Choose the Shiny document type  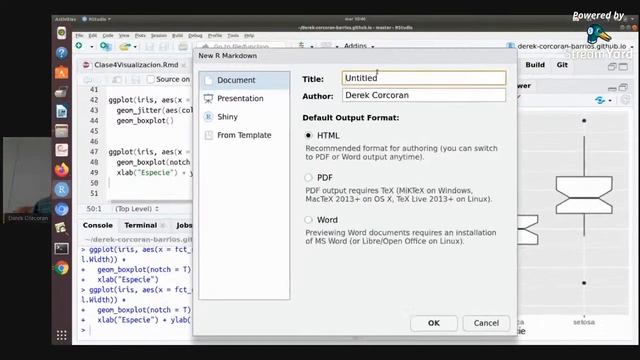tap(244, 117)
